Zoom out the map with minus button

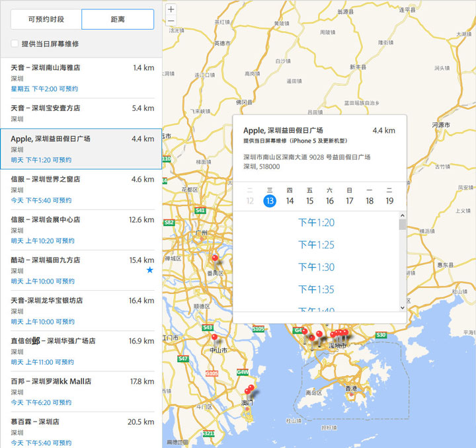[x=171, y=20]
